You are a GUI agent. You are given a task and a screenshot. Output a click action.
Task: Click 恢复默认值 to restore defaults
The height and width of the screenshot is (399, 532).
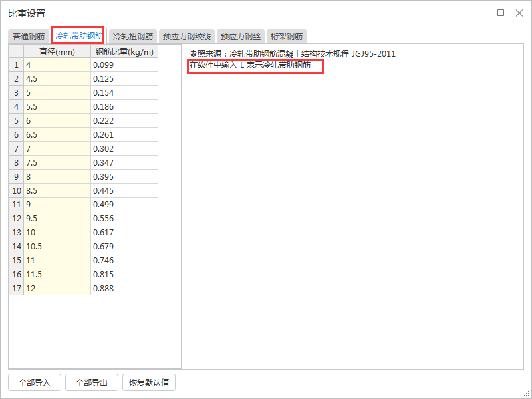149,382
